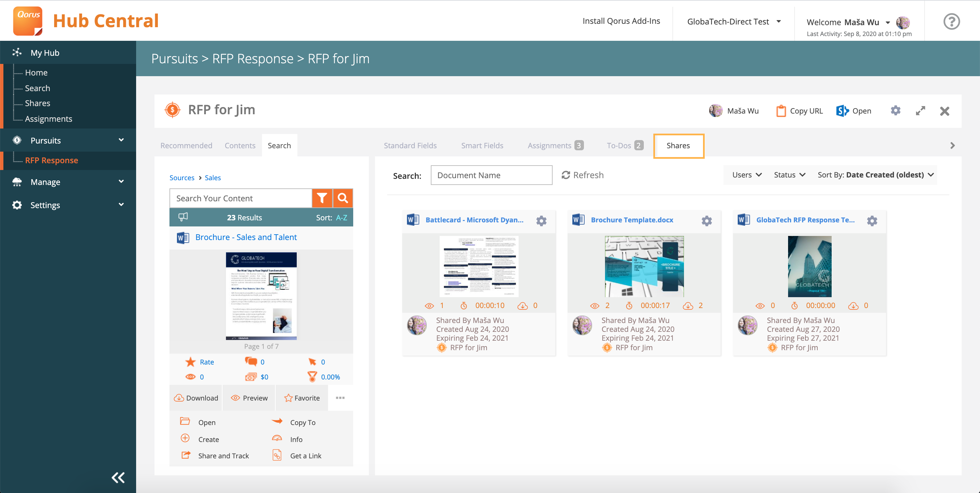Click the Copy URL clipboard icon

click(781, 111)
